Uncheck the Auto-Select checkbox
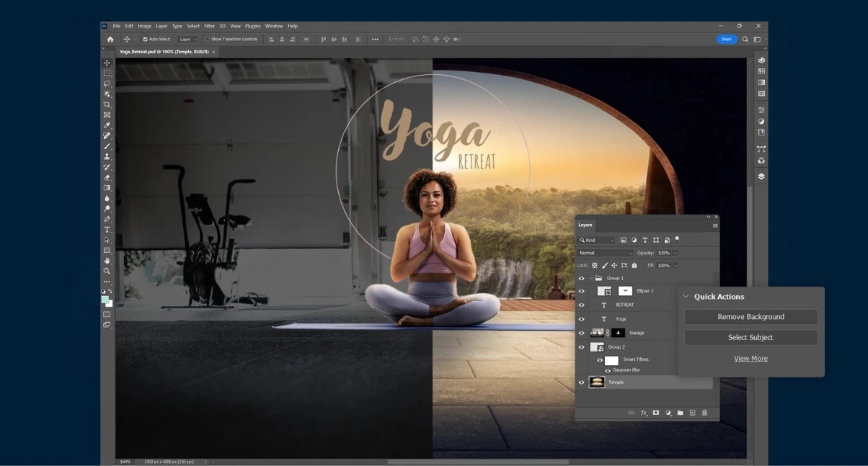This screenshot has width=868, height=466. tap(145, 39)
